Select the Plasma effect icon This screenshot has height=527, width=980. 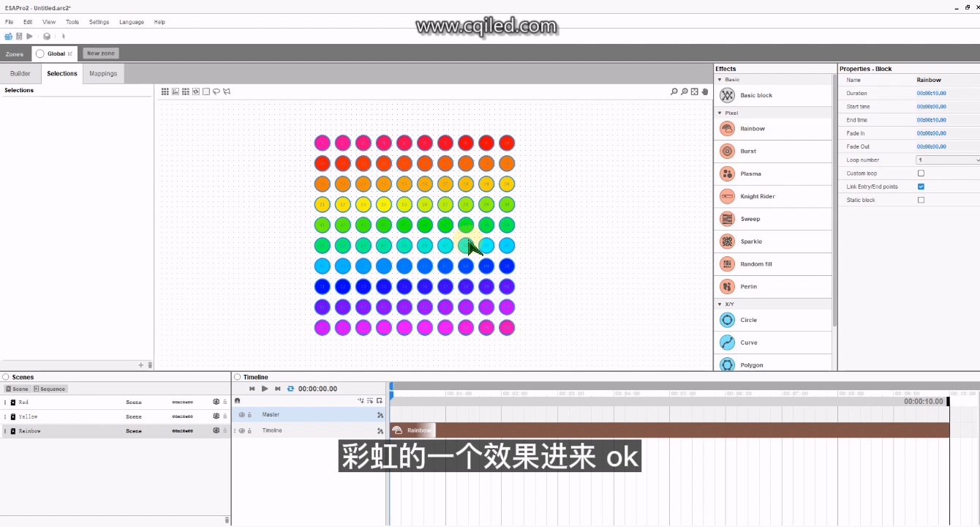pyautogui.click(x=727, y=173)
